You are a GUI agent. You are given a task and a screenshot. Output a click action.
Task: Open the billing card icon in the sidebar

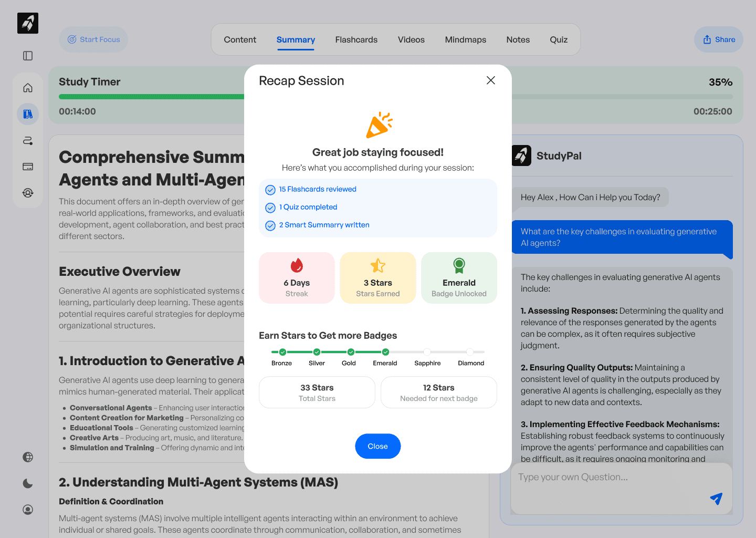[x=27, y=167]
